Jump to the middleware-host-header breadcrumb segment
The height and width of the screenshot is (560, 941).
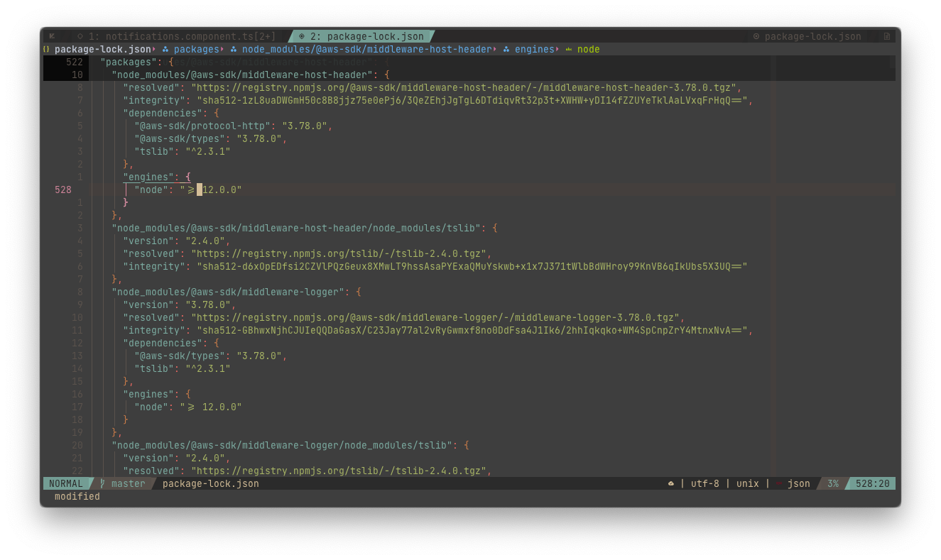[366, 49]
